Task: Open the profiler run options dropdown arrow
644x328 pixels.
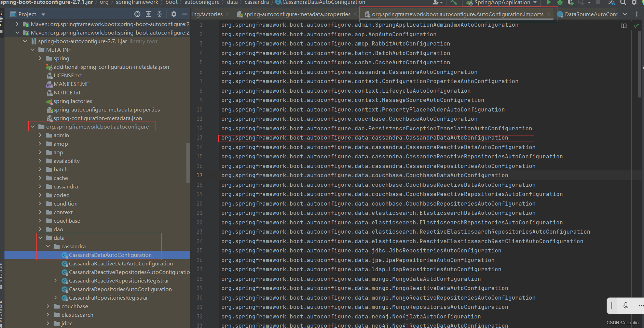Action: [589, 2]
